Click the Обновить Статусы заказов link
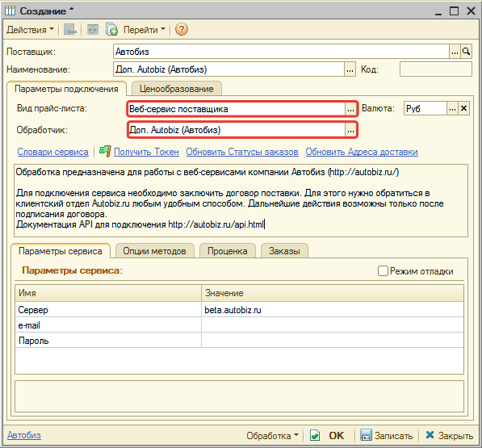This screenshot has height=448, width=482. [242, 152]
